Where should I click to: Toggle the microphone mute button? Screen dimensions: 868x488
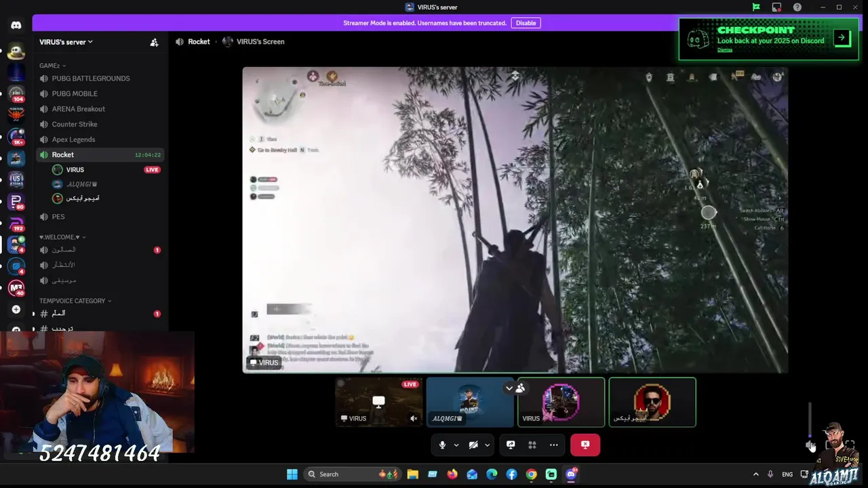(442, 445)
